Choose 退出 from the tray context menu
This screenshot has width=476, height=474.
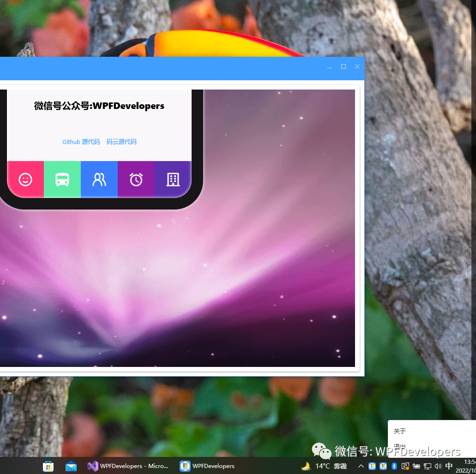[x=400, y=446]
